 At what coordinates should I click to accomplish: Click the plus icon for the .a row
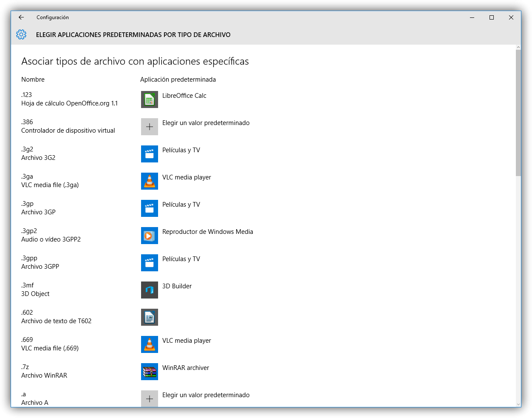150,398
